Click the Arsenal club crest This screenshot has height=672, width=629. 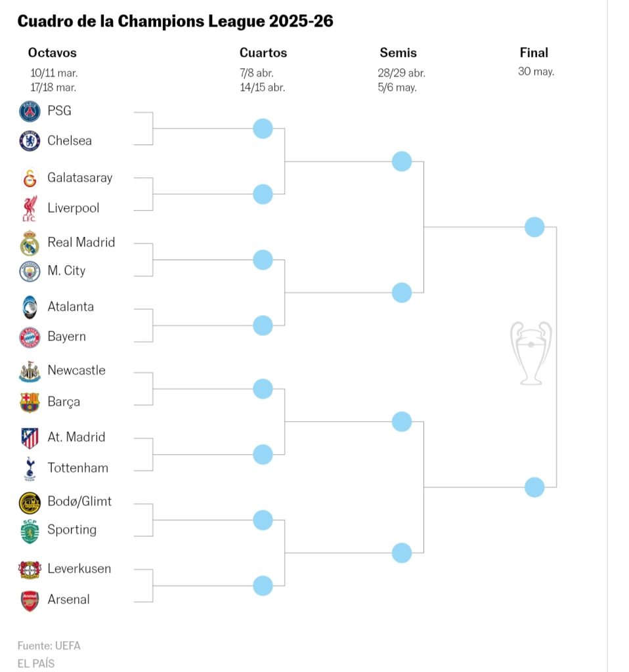(30, 600)
